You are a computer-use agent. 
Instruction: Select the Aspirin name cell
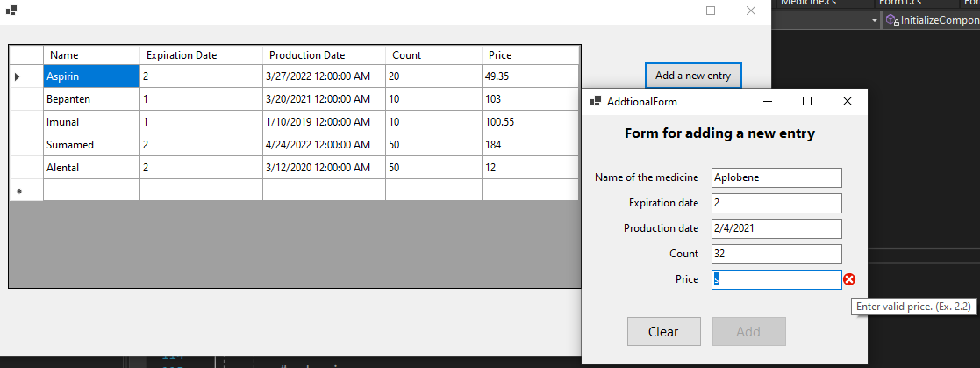click(92, 76)
